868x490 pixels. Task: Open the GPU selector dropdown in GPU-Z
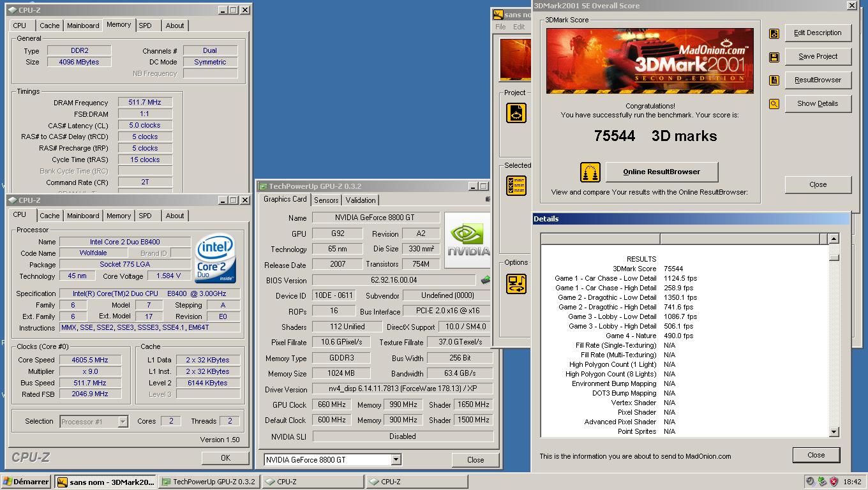396,459
